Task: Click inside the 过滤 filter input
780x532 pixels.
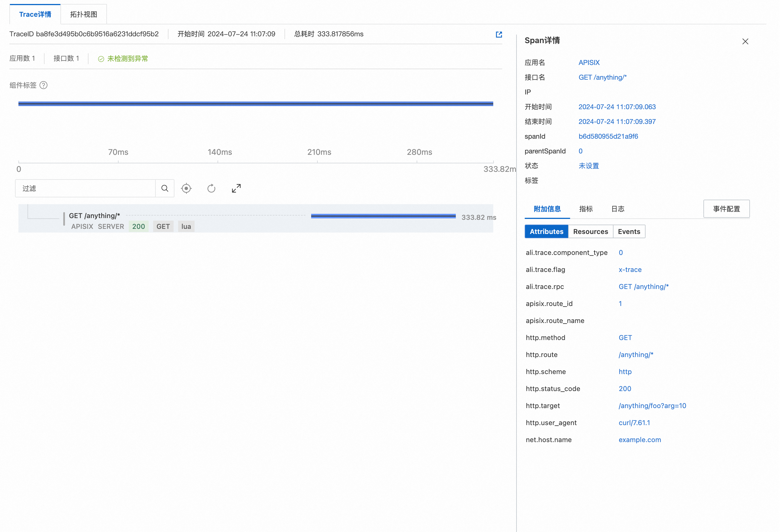Action: [84, 188]
